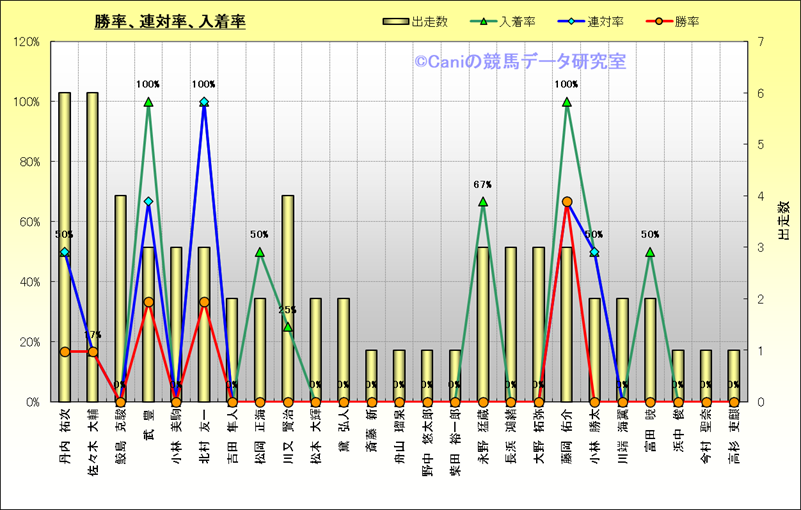Select 富田暁's 50% green triangle marker
The height and width of the screenshot is (510, 801).
pos(650,252)
